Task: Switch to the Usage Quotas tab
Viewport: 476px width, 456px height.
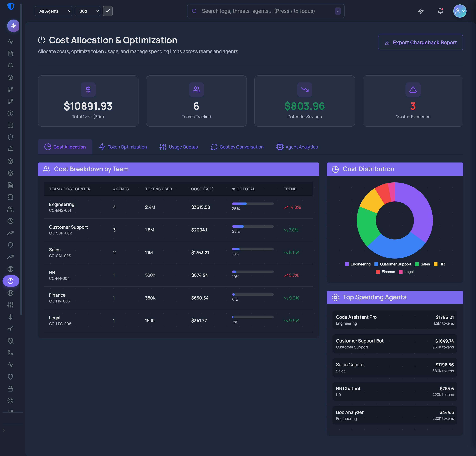Action: [178, 147]
